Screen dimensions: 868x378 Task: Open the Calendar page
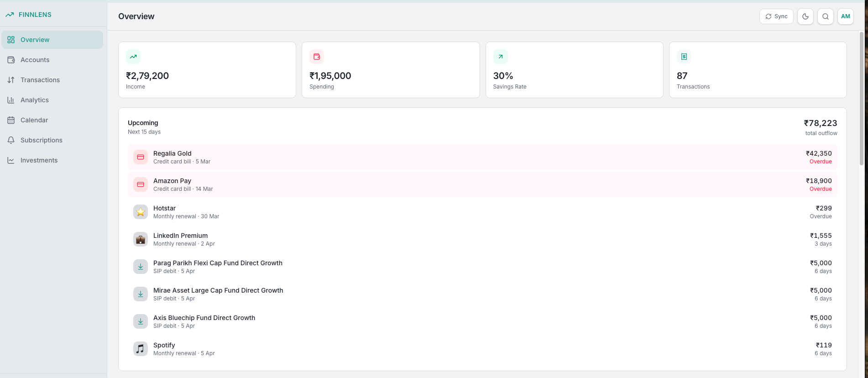point(52,120)
